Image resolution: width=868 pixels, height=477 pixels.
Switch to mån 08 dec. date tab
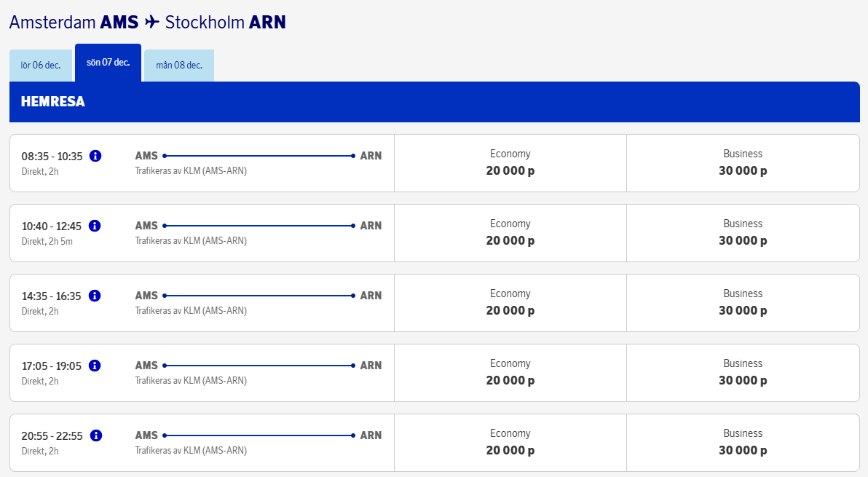(179, 66)
